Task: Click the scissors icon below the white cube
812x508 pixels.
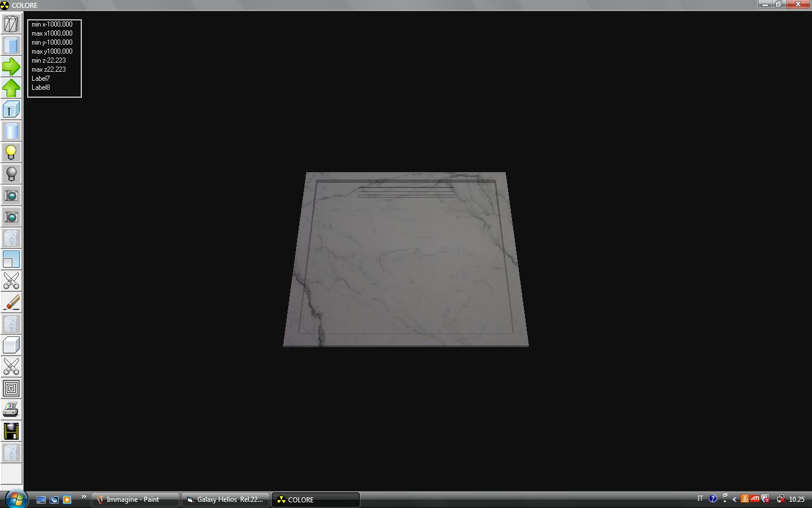Action: (x=11, y=367)
